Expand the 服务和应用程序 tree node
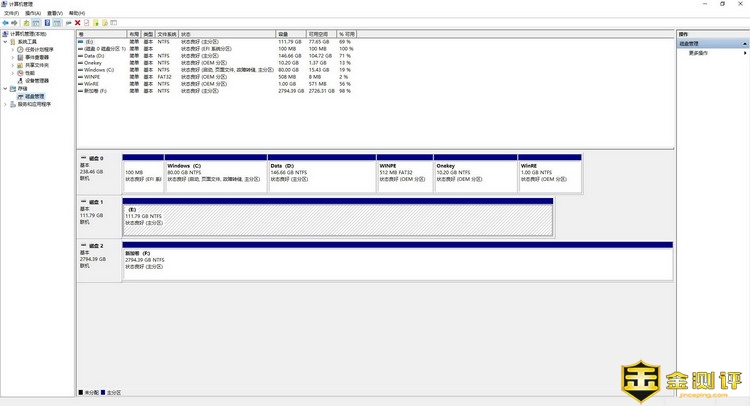Viewport: 750px width, 406px height. [6, 104]
